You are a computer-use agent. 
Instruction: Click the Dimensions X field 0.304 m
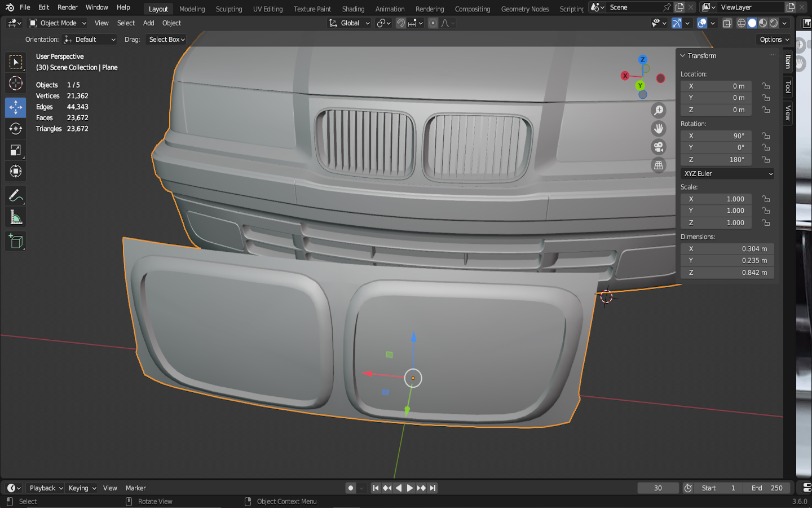pos(727,249)
